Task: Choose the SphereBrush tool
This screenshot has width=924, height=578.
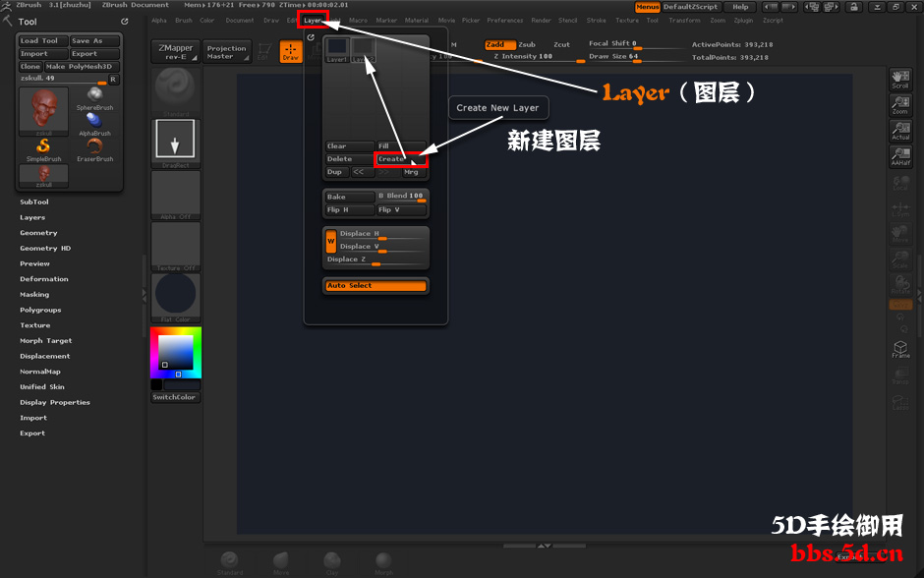Action: [x=95, y=98]
